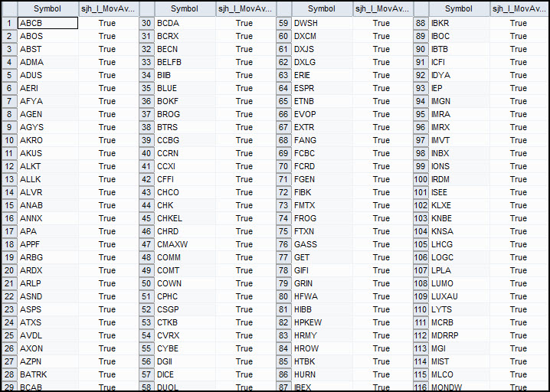The height and width of the screenshot is (392, 550).
Task: Select the CTKB symbol cell
Action: click(x=185, y=322)
